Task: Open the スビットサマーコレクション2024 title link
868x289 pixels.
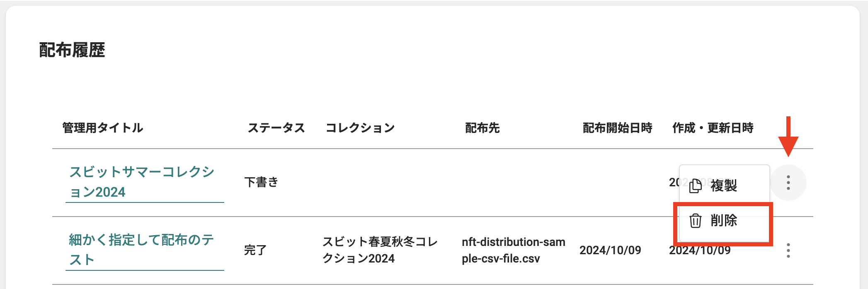Action: tap(142, 182)
